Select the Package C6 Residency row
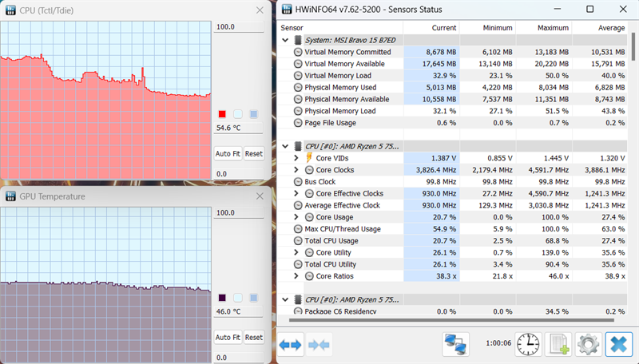 pos(452,311)
